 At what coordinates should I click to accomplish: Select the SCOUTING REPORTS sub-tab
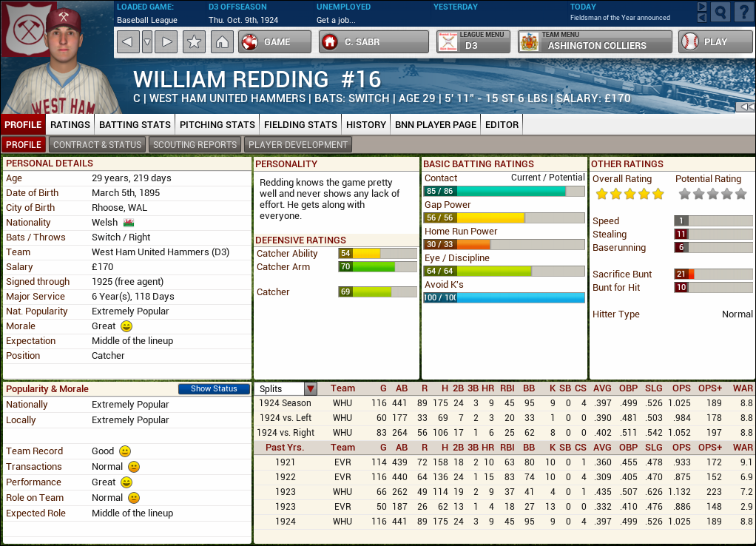pyautogui.click(x=195, y=144)
